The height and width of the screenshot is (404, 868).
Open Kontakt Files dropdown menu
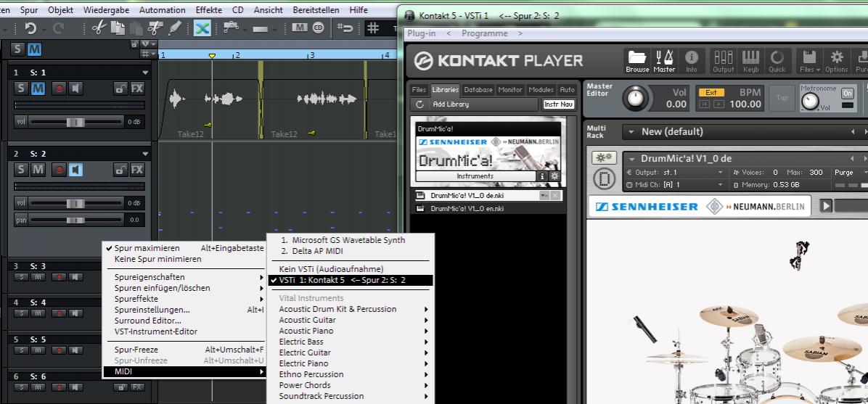pos(811,61)
